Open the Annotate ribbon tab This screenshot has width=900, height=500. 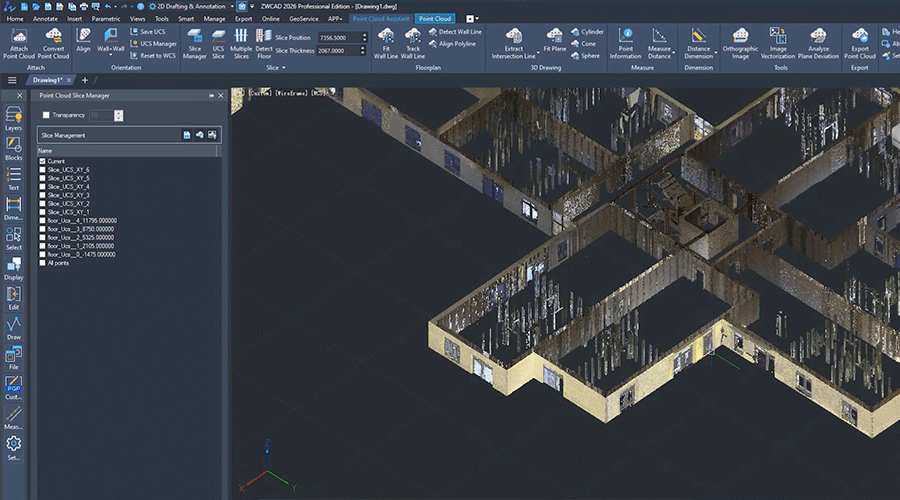point(45,19)
